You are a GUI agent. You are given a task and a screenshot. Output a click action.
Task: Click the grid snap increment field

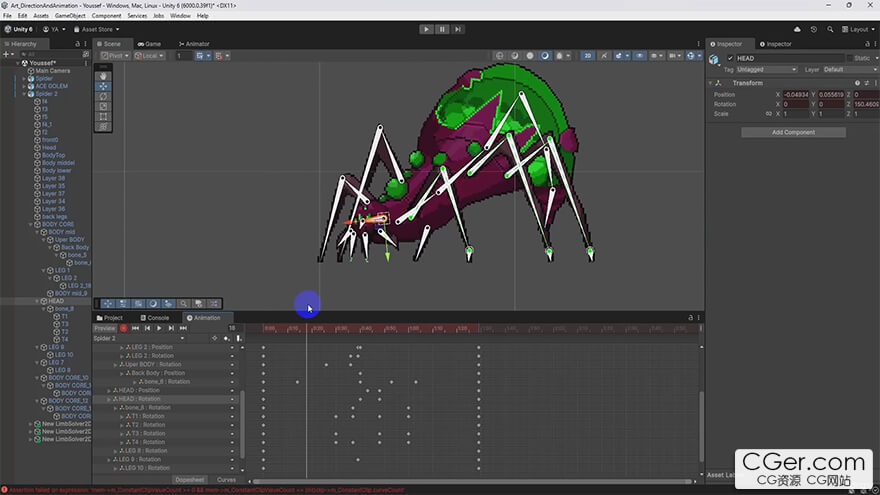[x=183, y=56]
